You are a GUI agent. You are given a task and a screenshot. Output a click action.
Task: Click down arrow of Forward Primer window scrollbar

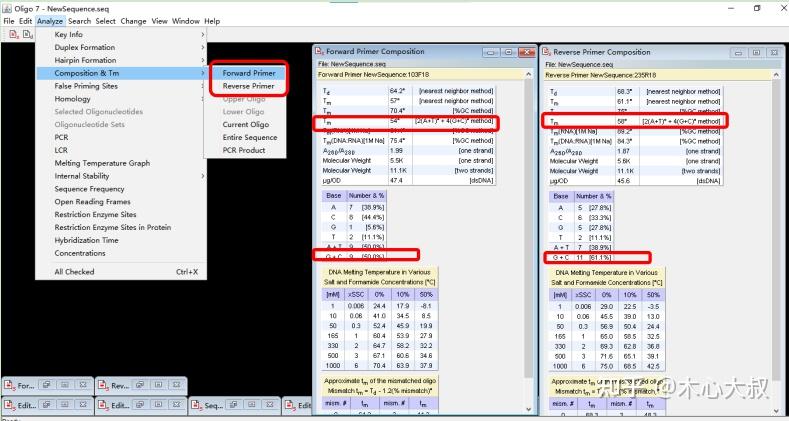[x=528, y=410]
